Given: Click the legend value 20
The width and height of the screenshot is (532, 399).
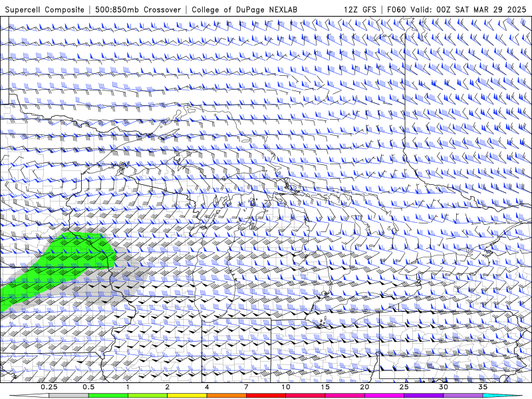Looking at the screenshot, I should (364, 387).
